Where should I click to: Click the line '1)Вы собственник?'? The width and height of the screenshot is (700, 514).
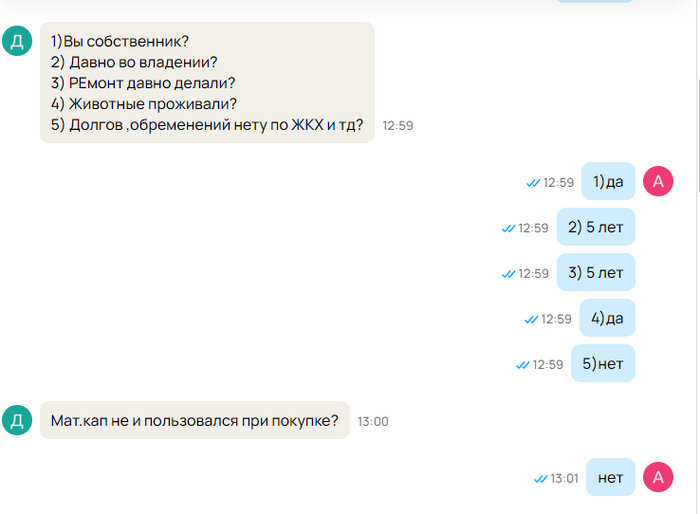tap(120, 41)
